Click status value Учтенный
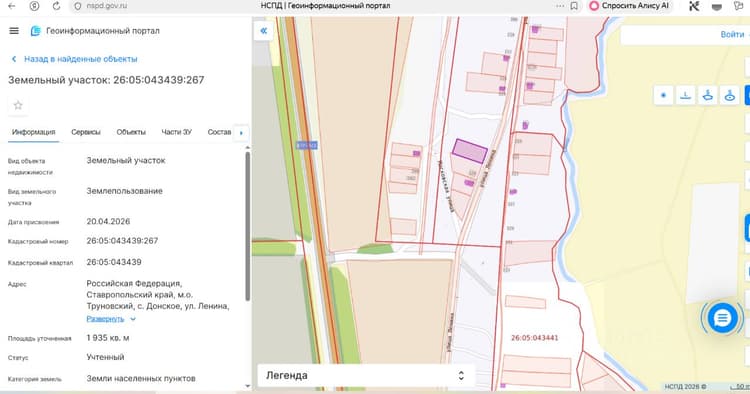Image resolution: width=750 pixels, height=394 pixels. (105, 357)
